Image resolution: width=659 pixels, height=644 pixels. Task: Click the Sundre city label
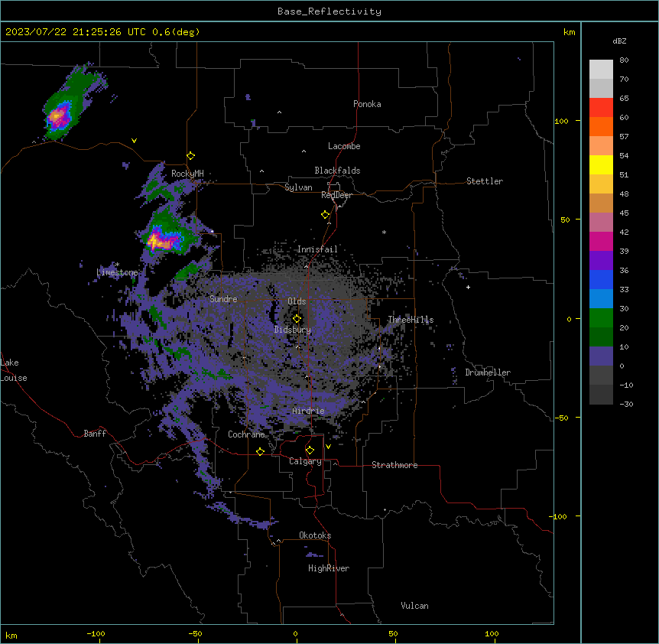pyautogui.click(x=223, y=299)
